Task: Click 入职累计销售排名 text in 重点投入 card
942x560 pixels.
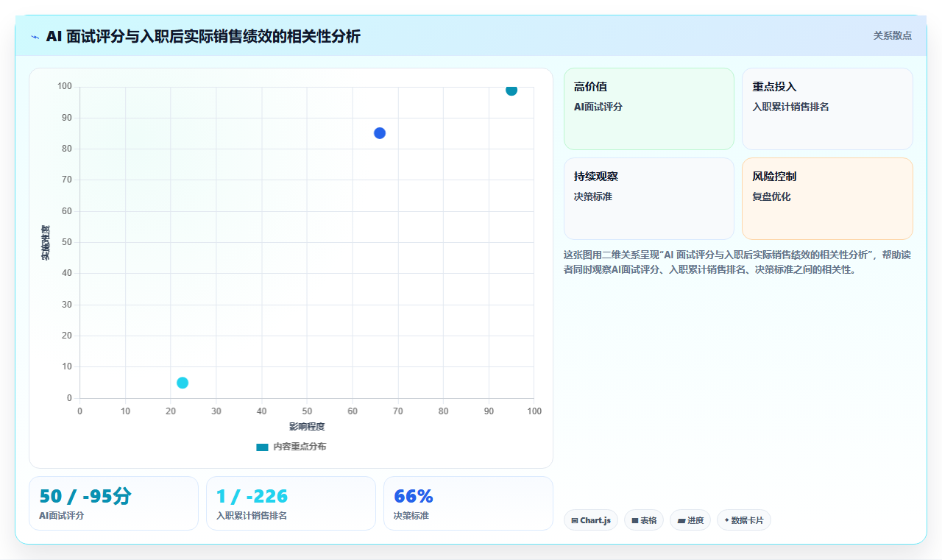Action: tap(790, 107)
